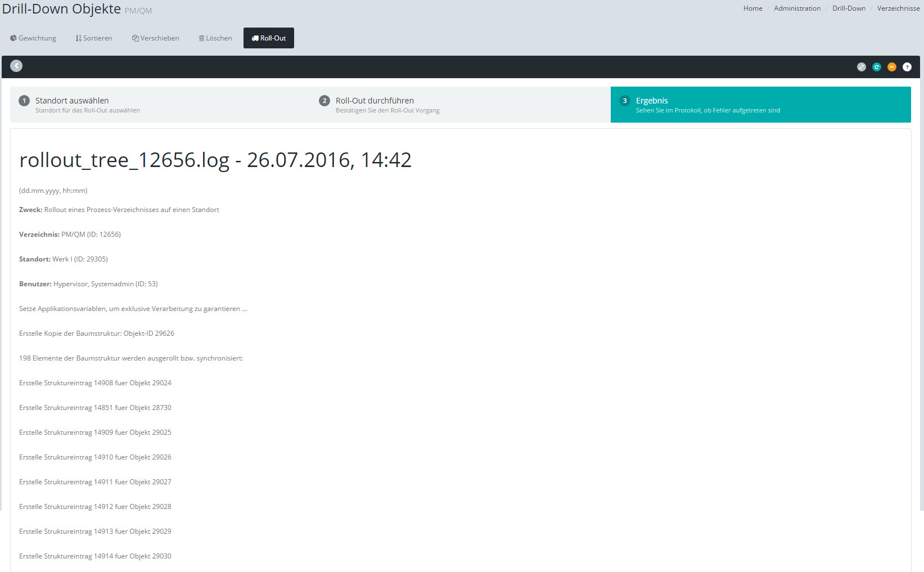Image resolution: width=924 pixels, height=572 pixels.
Task: Go back using the round arrow icon
Action: click(x=16, y=66)
